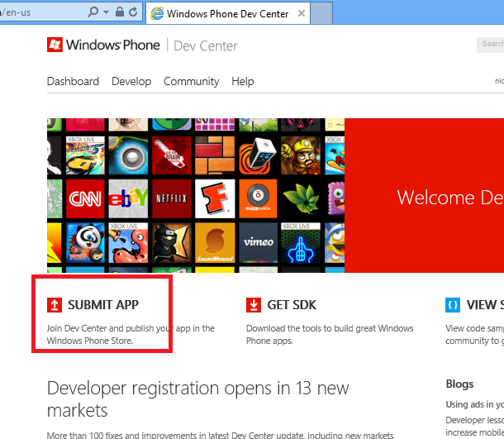The height and width of the screenshot is (439, 504).
Task: Open the Dashboard menu
Action: 73,81
